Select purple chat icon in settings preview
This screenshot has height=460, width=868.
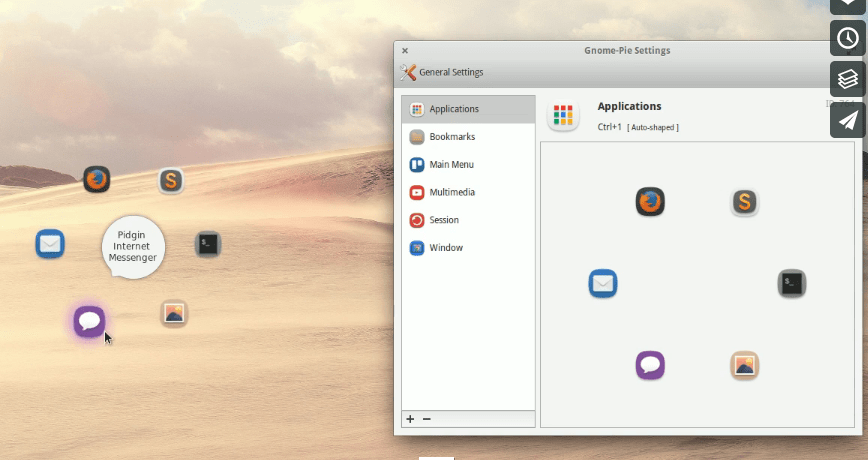(650, 365)
